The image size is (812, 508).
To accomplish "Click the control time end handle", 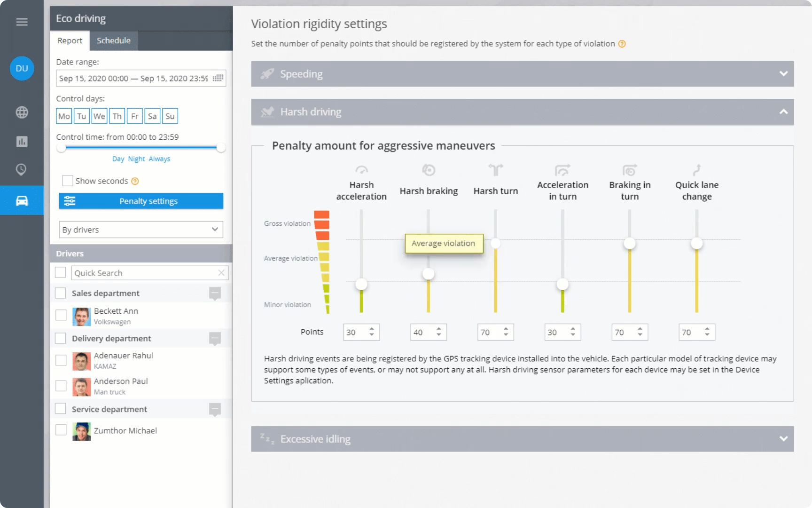I will 221,148.
